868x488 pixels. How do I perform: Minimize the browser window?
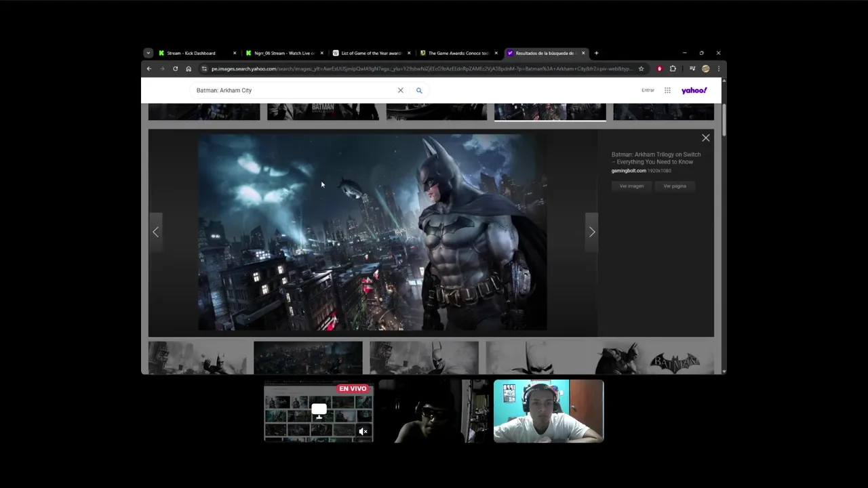point(684,53)
